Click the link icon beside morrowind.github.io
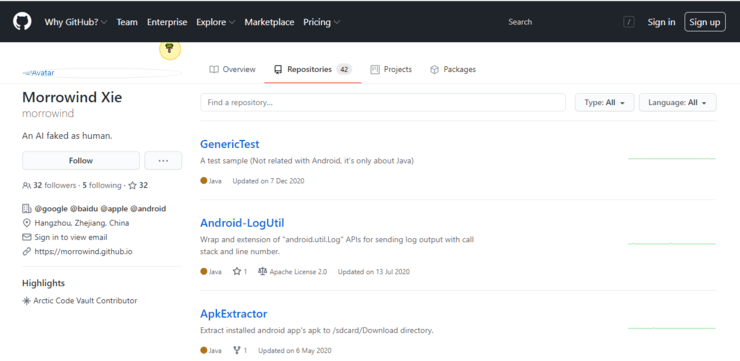 (x=26, y=252)
